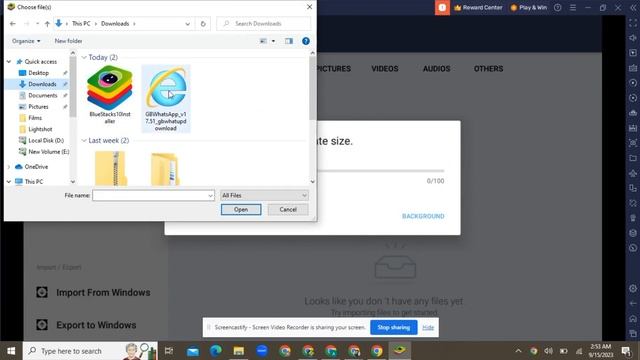Image resolution: width=640 pixels, height=360 pixels.
Task: Toggle the preview pane icon
Action: coord(289,41)
